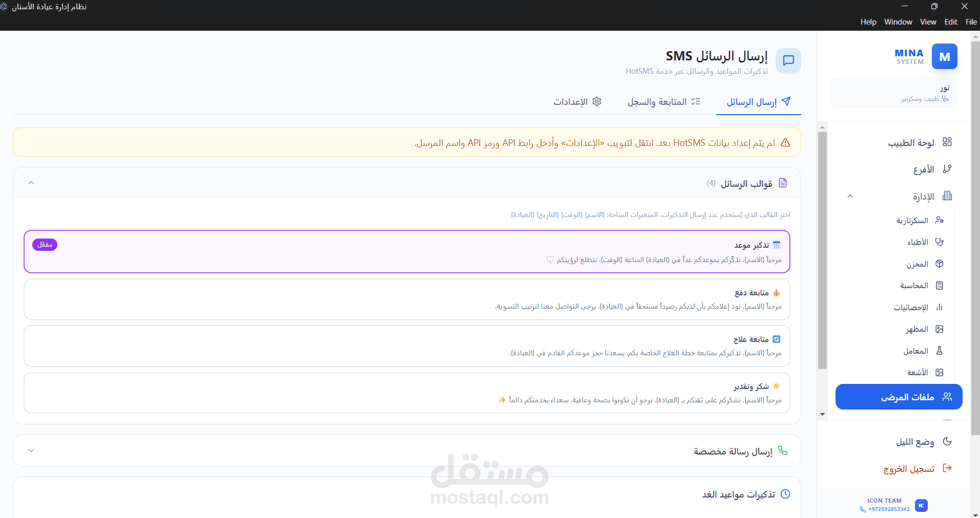The width and height of the screenshot is (980, 518).
Task: Click the warning triangle icon in the banner
Action: (785, 143)
